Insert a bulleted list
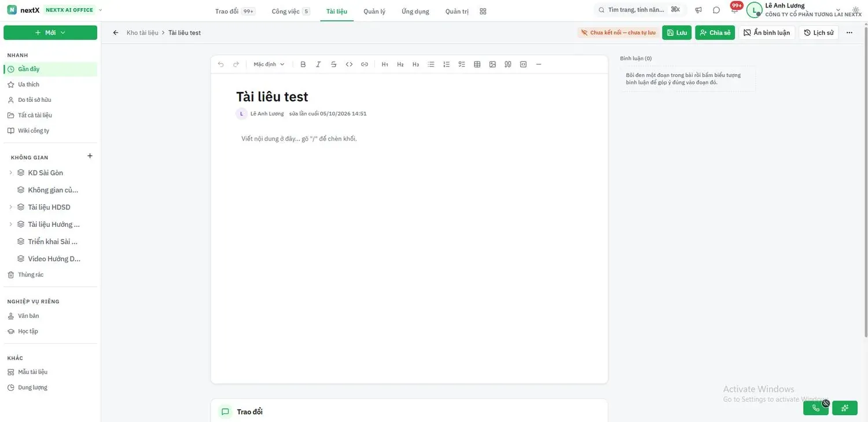Image resolution: width=868 pixels, height=422 pixels. coord(431,64)
